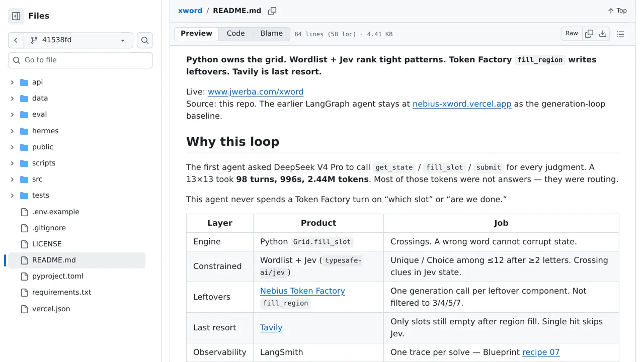The height and width of the screenshot is (362, 644).
Task: Click the data folder icon
Action: pyautogui.click(x=24, y=98)
